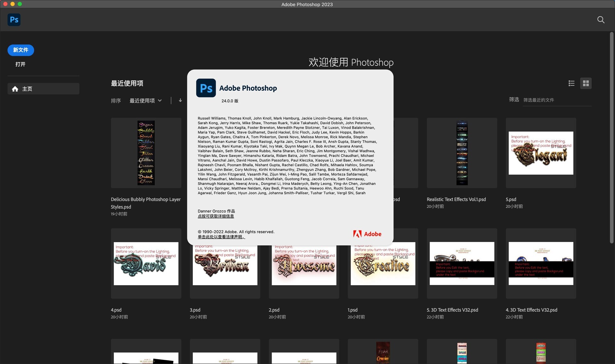Toggle sort direction arrow

pos(180,100)
